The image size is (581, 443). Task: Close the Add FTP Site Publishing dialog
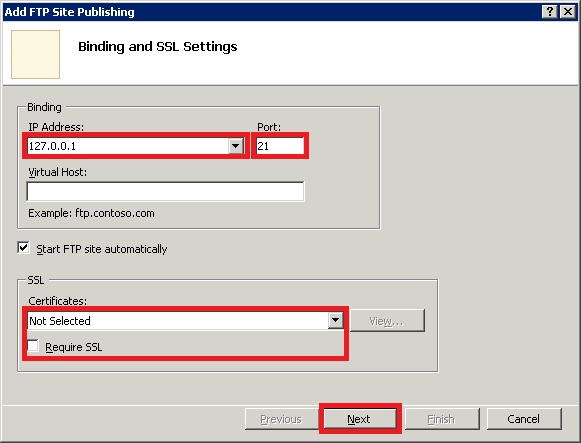click(x=567, y=12)
